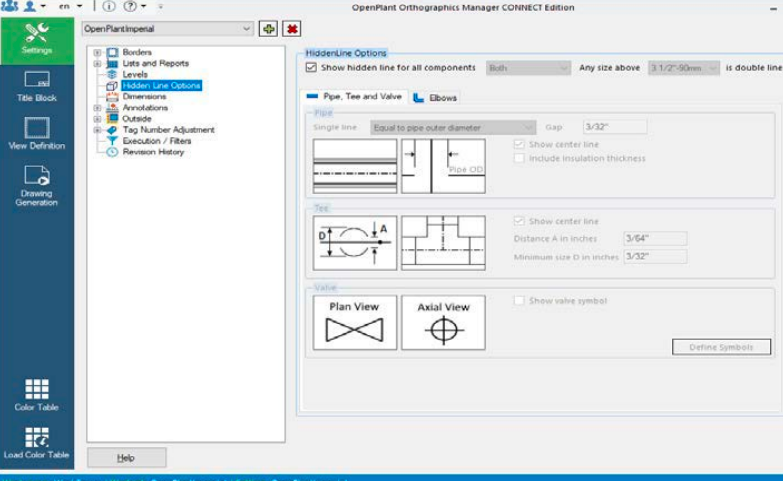Click the Lists and Reports icon

click(x=112, y=63)
